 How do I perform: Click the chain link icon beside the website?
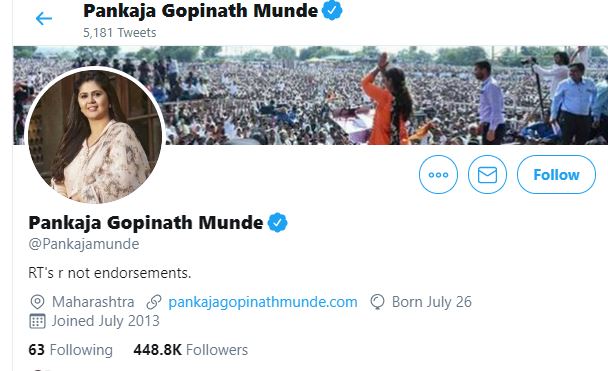[154, 302]
